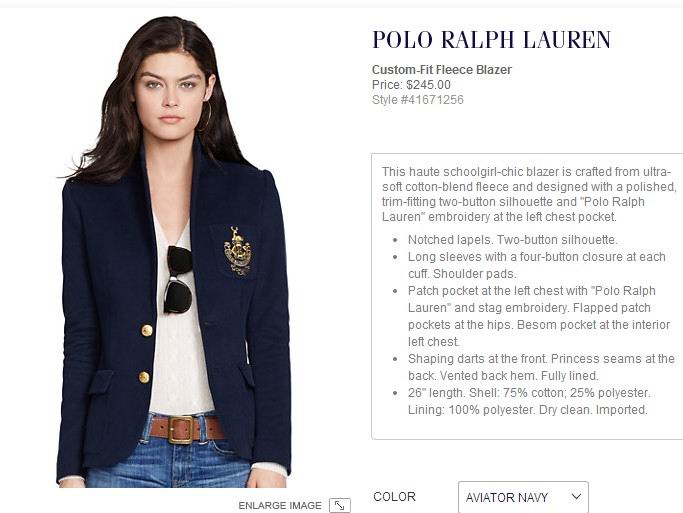The width and height of the screenshot is (683, 513).
Task: Click the gold stag crest on the blazer
Action: (x=237, y=251)
